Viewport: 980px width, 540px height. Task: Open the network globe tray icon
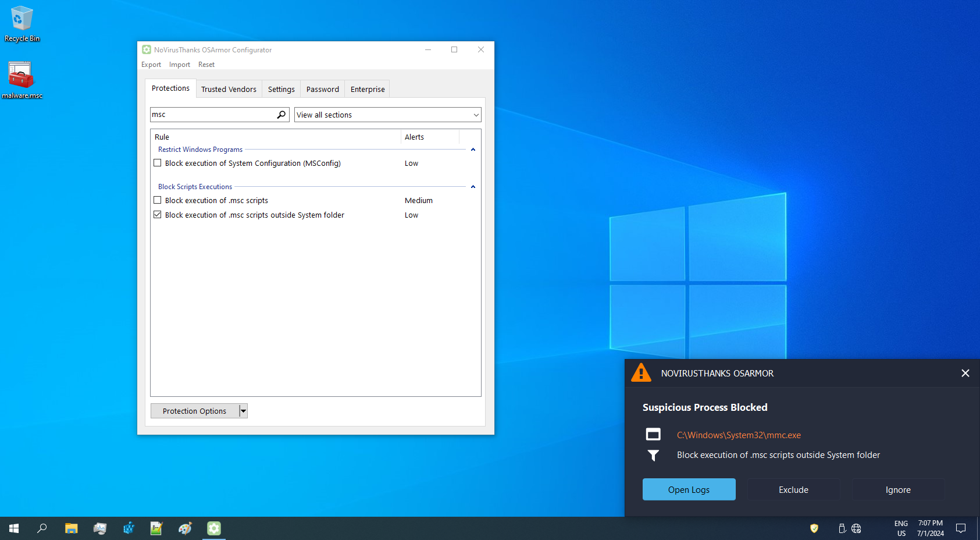(856, 528)
